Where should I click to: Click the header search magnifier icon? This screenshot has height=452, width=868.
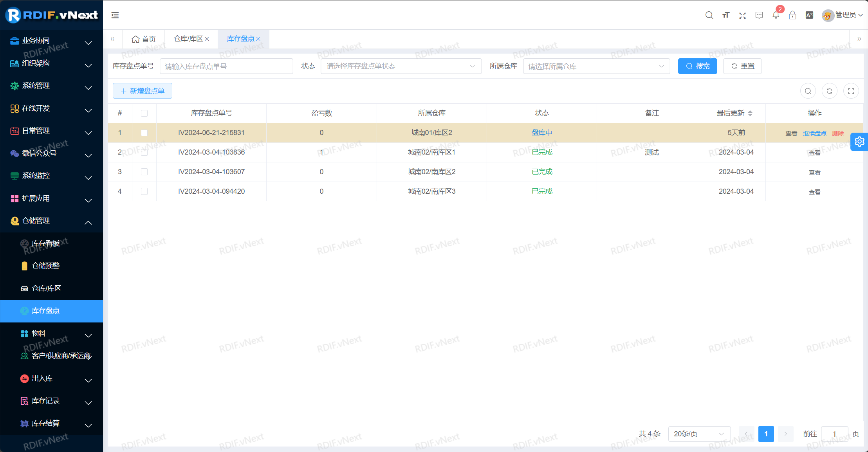pos(709,15)
